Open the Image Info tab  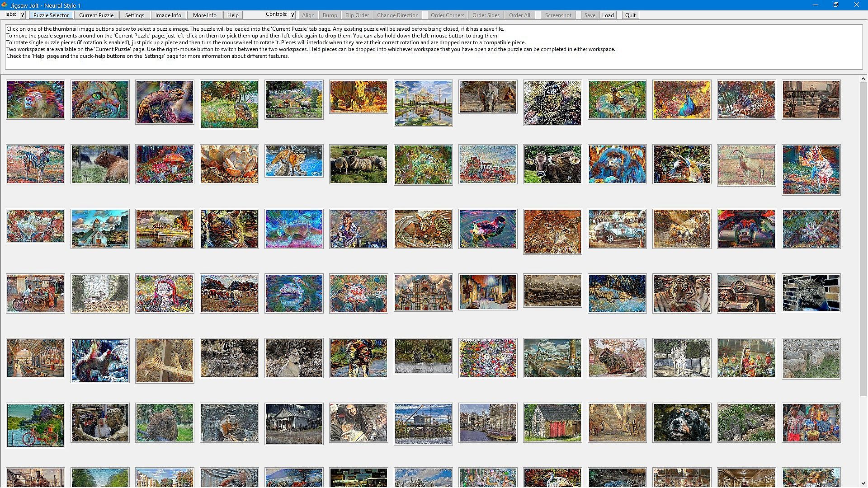tap(168, 15)
